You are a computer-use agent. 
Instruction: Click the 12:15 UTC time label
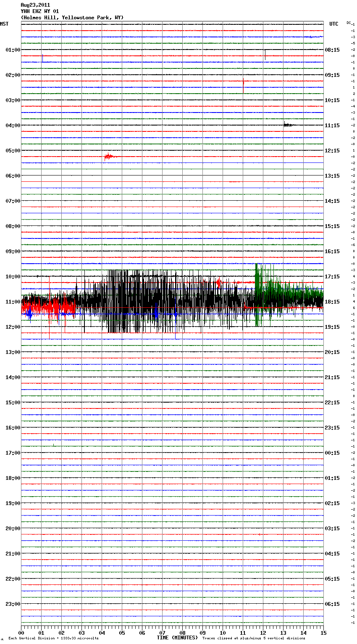pyautogui.click(x=332, y=150)
